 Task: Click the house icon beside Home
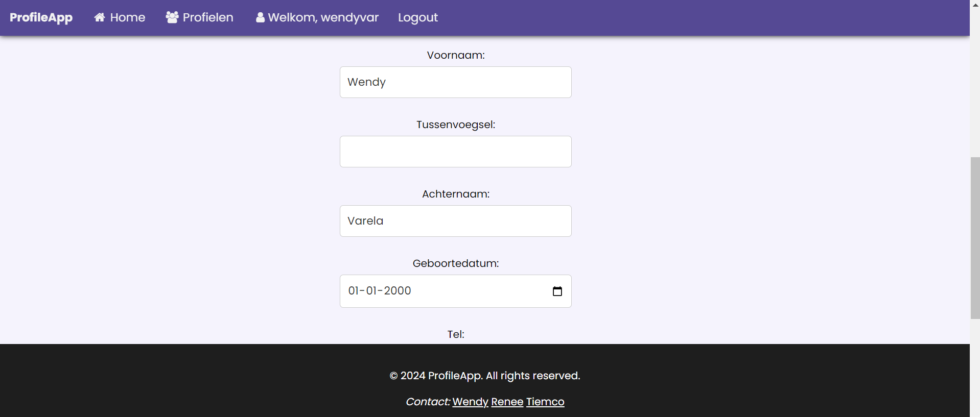pos(100,17)
